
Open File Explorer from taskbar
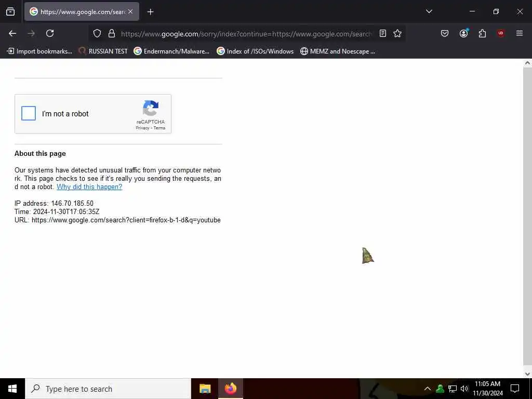(205, 389)
